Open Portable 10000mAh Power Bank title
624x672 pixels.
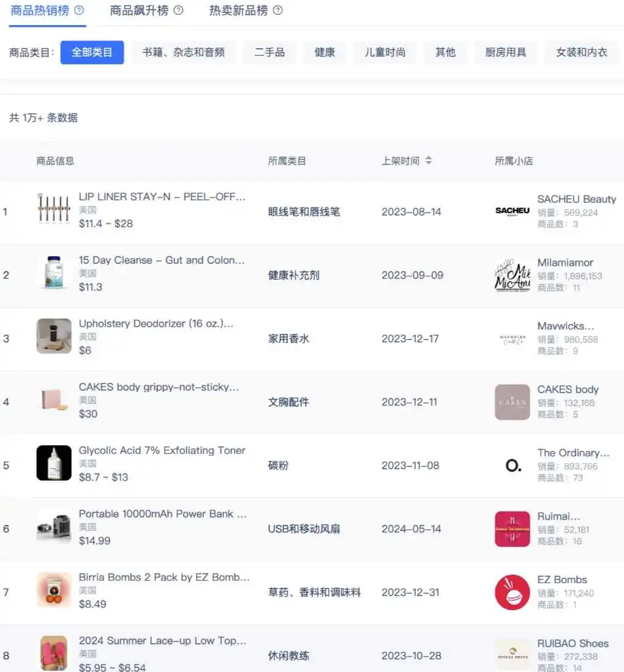coord(163,514)
